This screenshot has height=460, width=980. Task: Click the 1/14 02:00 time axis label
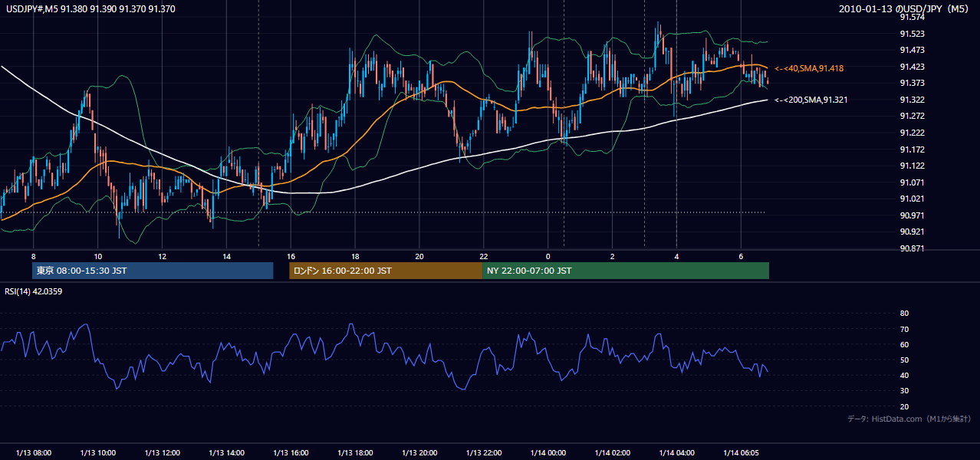[612, 452]
